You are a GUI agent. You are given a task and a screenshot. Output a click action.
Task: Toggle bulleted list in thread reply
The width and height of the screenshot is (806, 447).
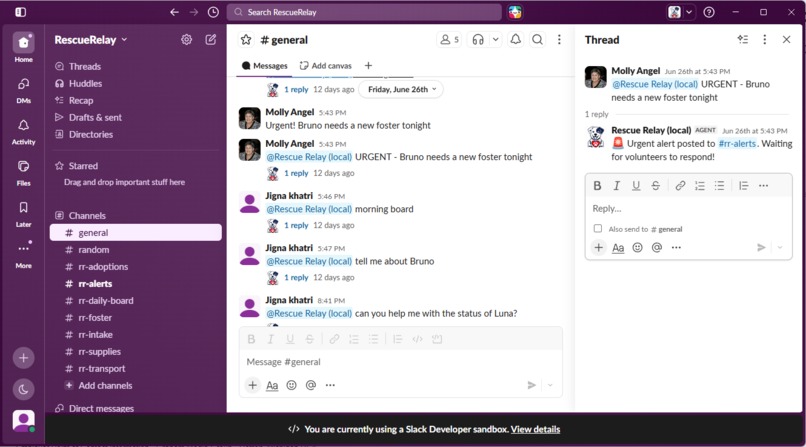click(x=719, y=186)
